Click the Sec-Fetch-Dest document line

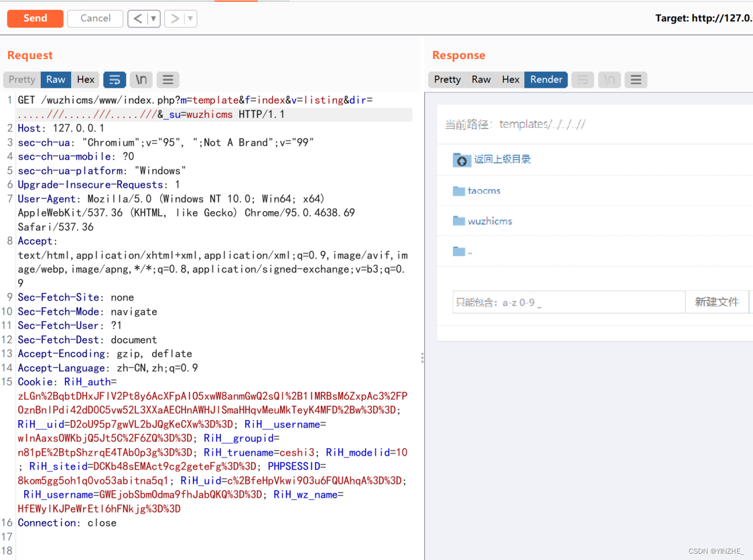pos(87,340)
